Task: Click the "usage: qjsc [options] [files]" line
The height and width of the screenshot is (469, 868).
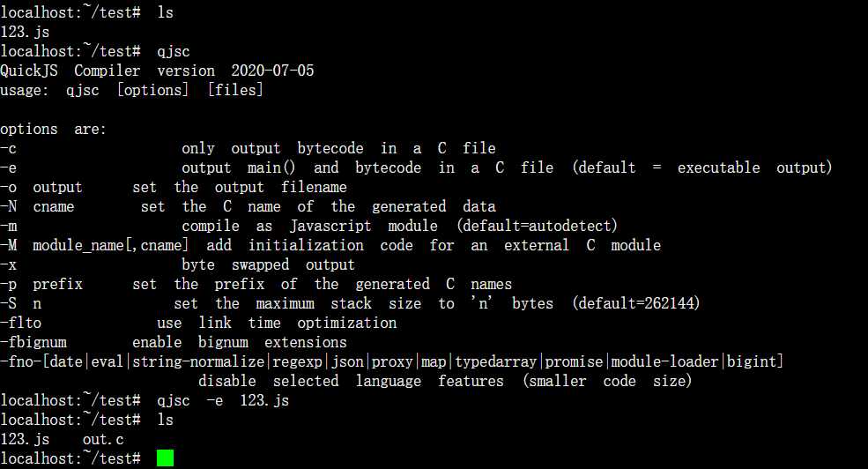Action: [x=132, y=90]
